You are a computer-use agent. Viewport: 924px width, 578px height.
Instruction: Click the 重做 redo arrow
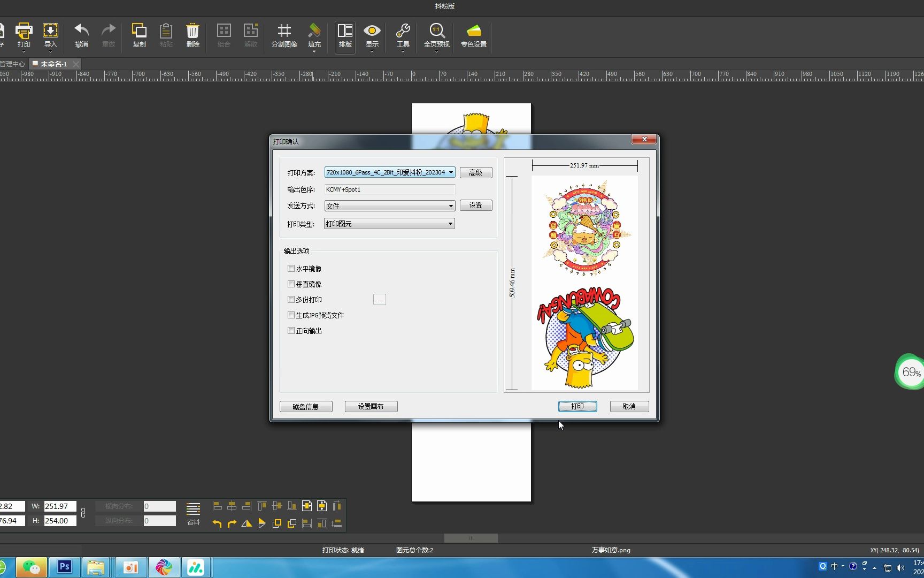click(x=109, y=31)
